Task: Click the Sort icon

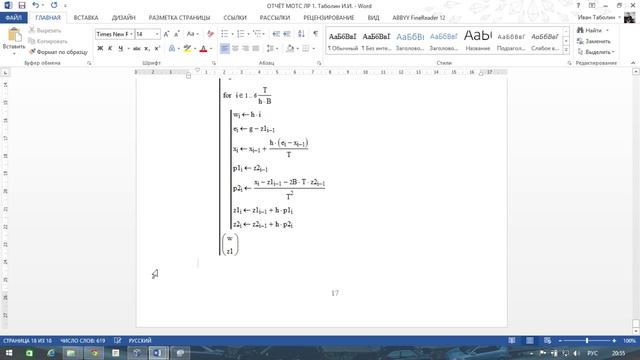Action: pyautogui.click(x=301, y=34)
